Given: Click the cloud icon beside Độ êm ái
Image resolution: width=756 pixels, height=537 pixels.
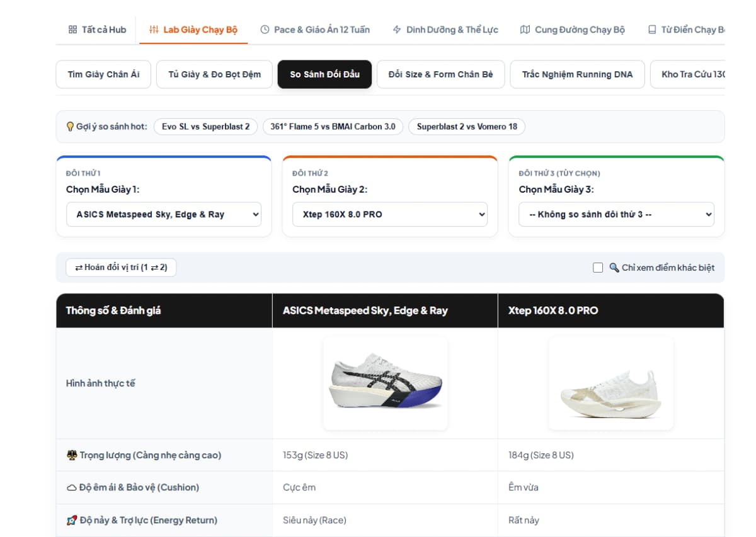Looking at the screenshot, I should (72, 487).
